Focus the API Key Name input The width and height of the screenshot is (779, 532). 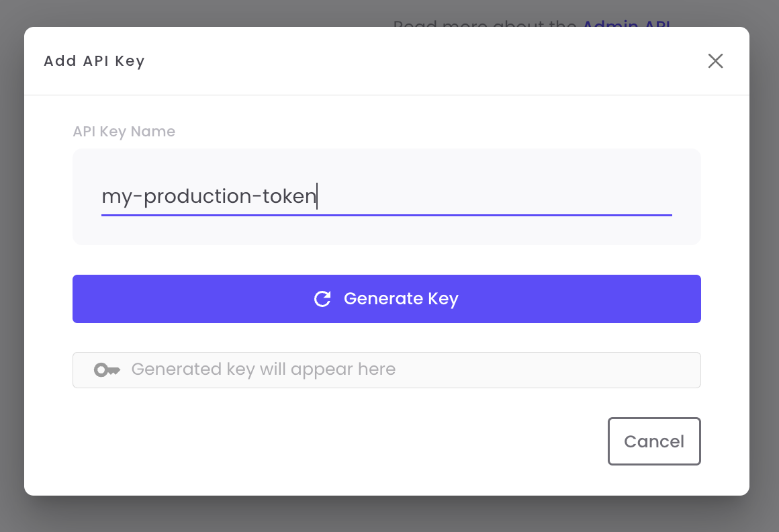pos(386,196)
